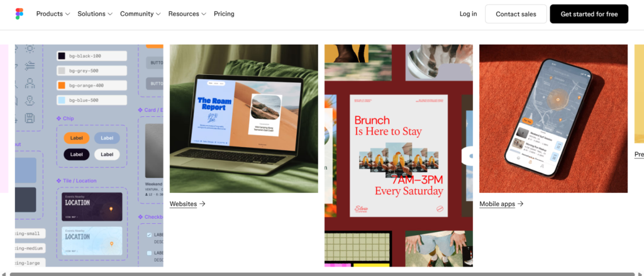Click the Log in link
Image resolution: width=644 pixels, height=276 pixels.
pyautogui.click(x=468, y=14)
